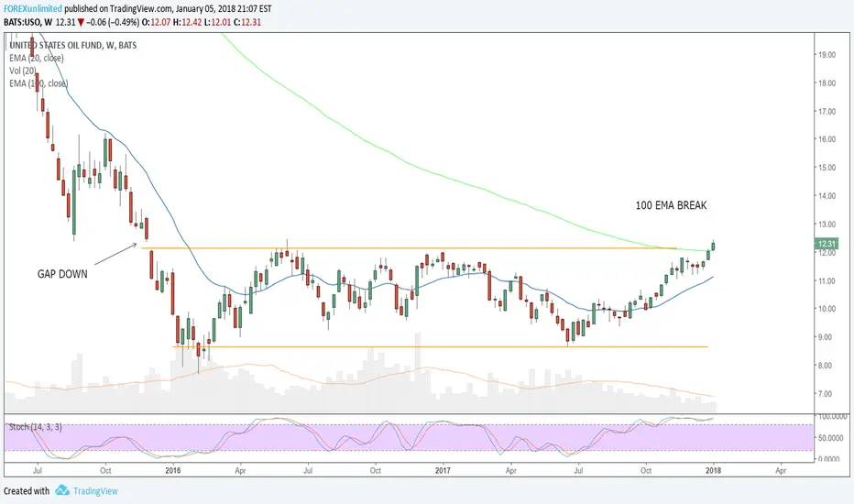Screen dimensions: 854x504
Task: Select the EMA (100, close) indicator label
Action: pos(38,83)
